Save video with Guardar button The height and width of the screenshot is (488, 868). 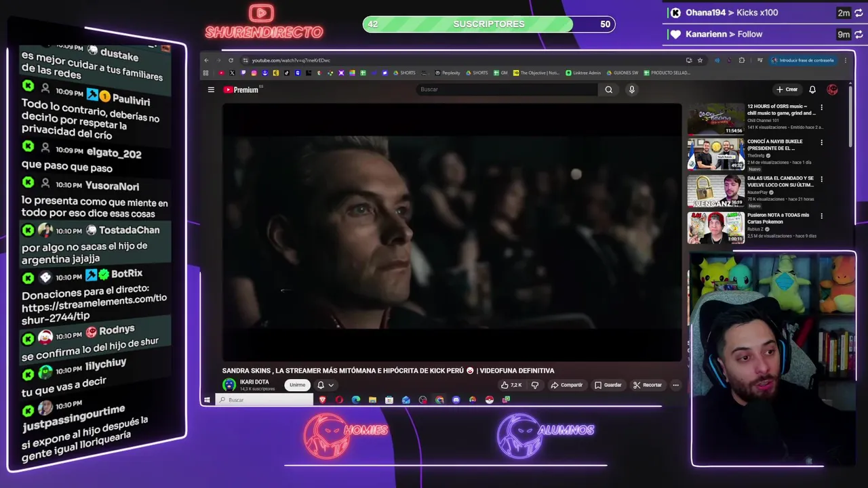(608, 385)
